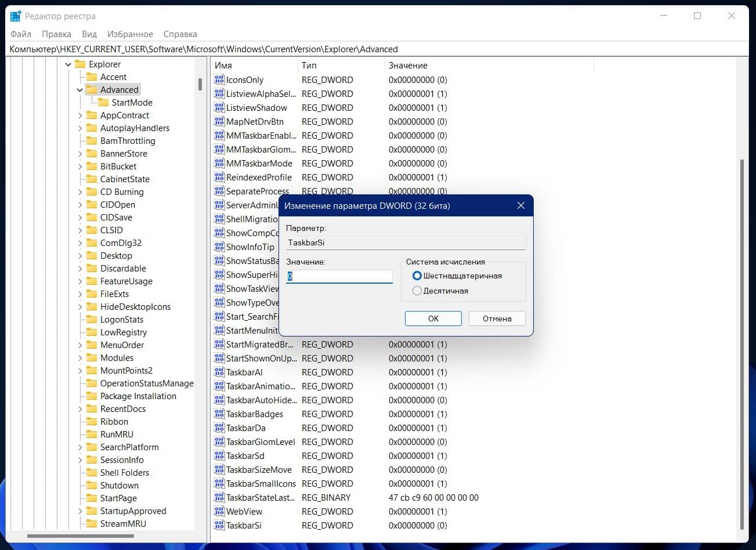The width and height of the screenshot is (756, 550).
Task: Select the Шестнадцатеричная radio button
Action: click(x=417, y=276)
